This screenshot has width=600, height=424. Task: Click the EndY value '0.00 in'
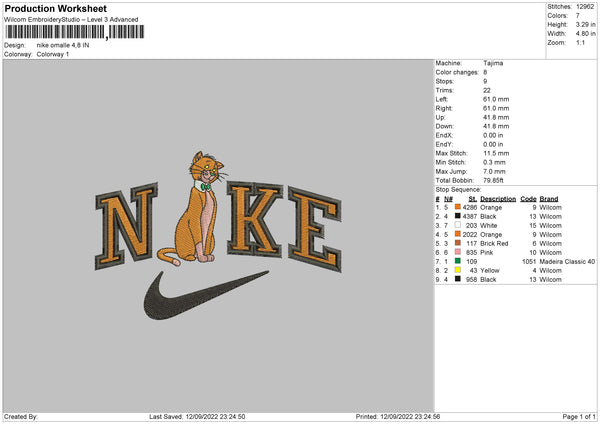pos(493,144)
